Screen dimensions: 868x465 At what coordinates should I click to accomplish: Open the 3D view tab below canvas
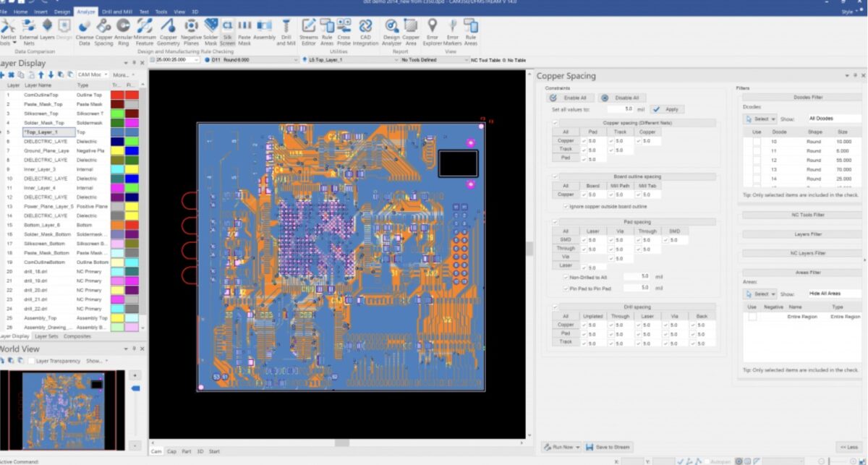pyautogui.click(x=200, y=451)
